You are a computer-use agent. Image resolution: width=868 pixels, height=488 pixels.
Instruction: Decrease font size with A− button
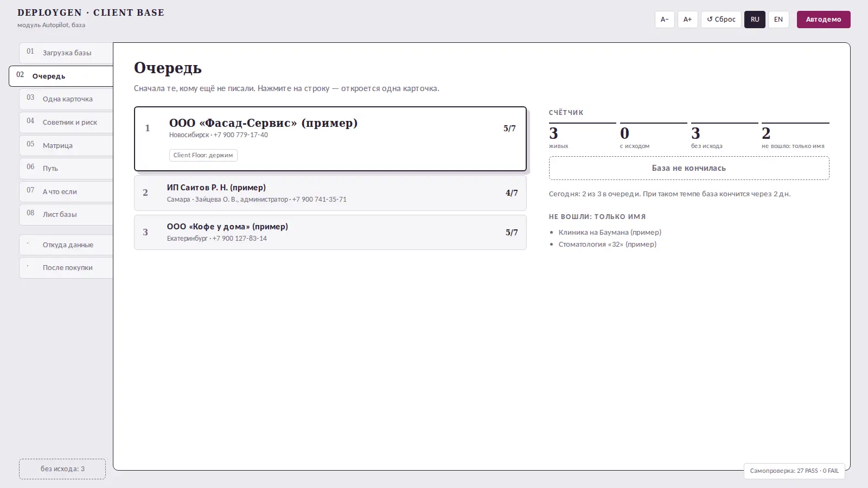(665, 20)
